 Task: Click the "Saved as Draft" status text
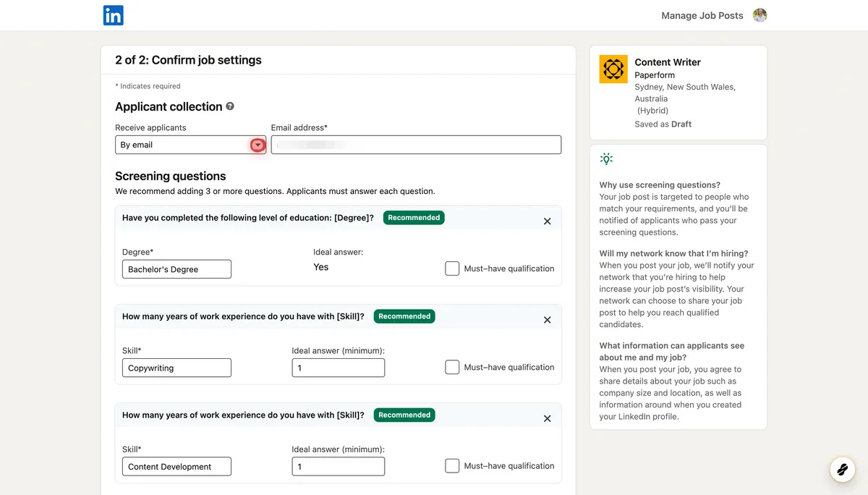[663, 124]
